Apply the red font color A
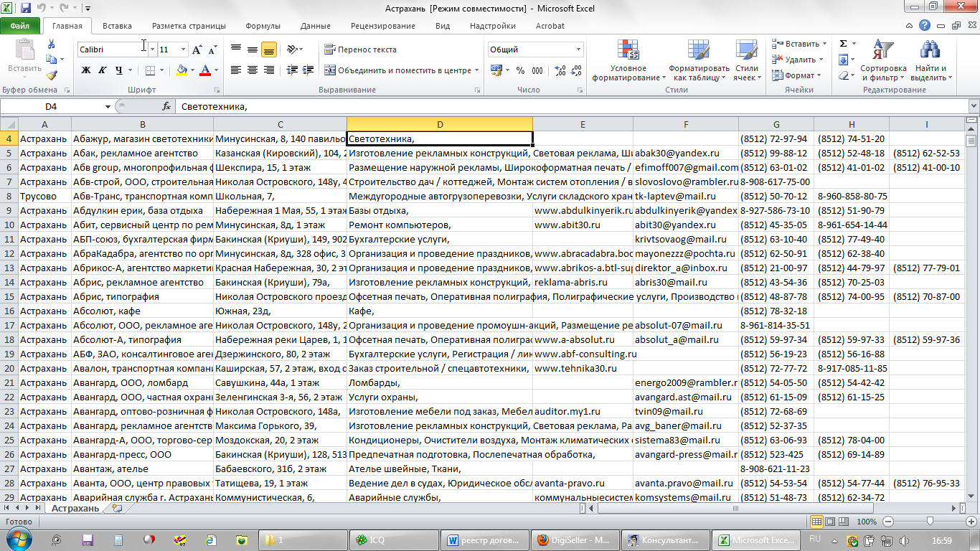980x551 pixels. 206,70
